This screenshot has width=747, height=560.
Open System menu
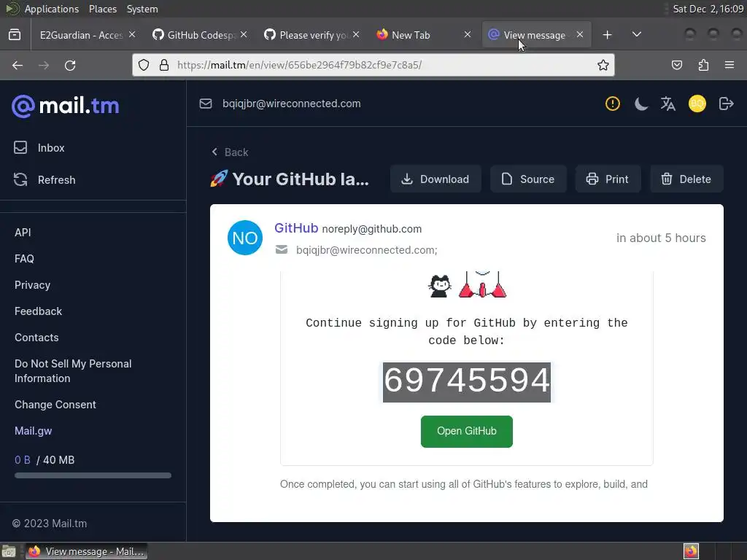(x=142, y=9)
